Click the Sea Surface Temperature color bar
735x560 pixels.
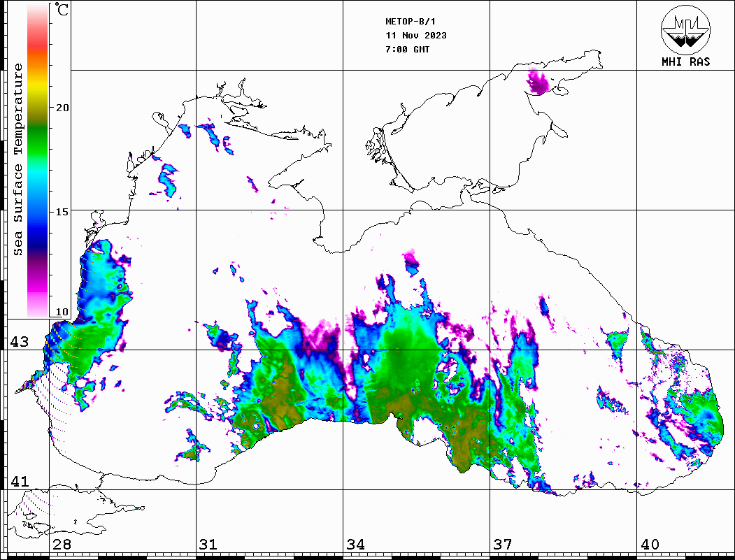click(38, 161)
